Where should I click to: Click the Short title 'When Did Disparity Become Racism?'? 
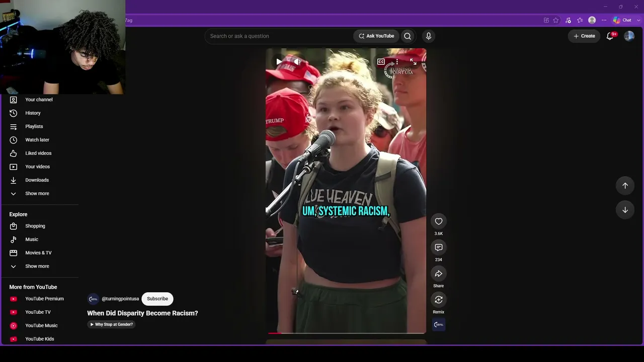142,313
